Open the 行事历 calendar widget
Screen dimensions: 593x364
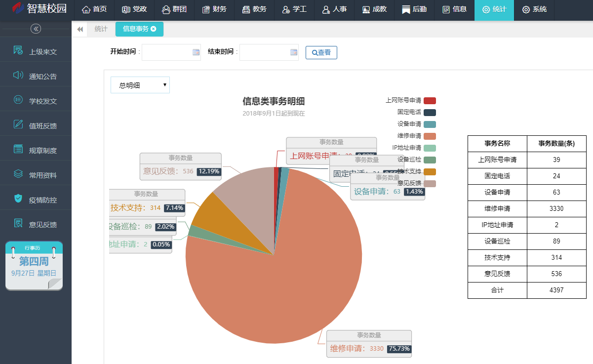(x=34, y=266)
